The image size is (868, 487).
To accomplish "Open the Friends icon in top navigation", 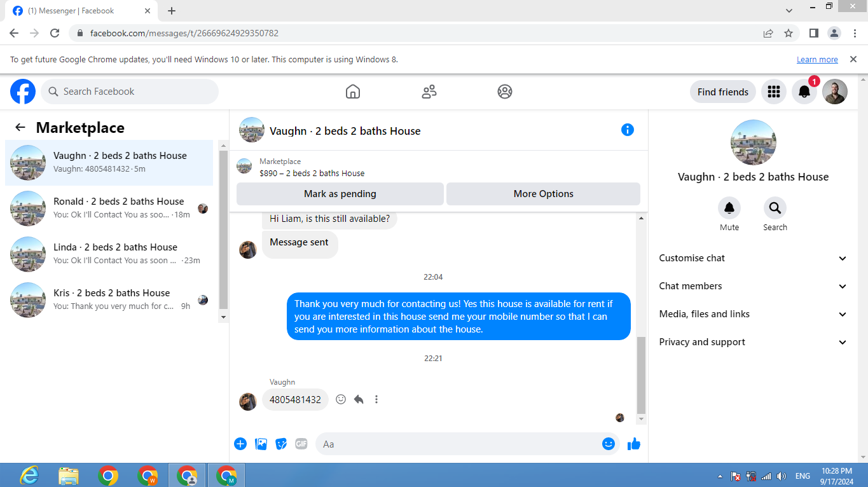I will 429,92.
